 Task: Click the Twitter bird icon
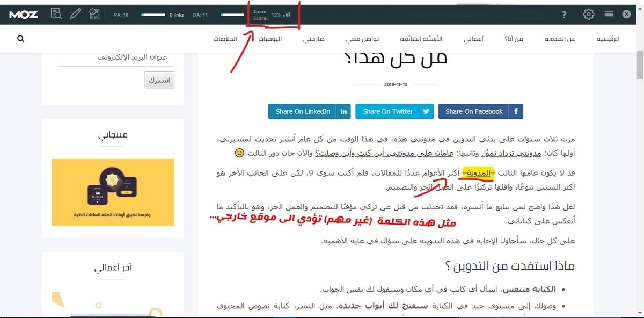[426, 111]
